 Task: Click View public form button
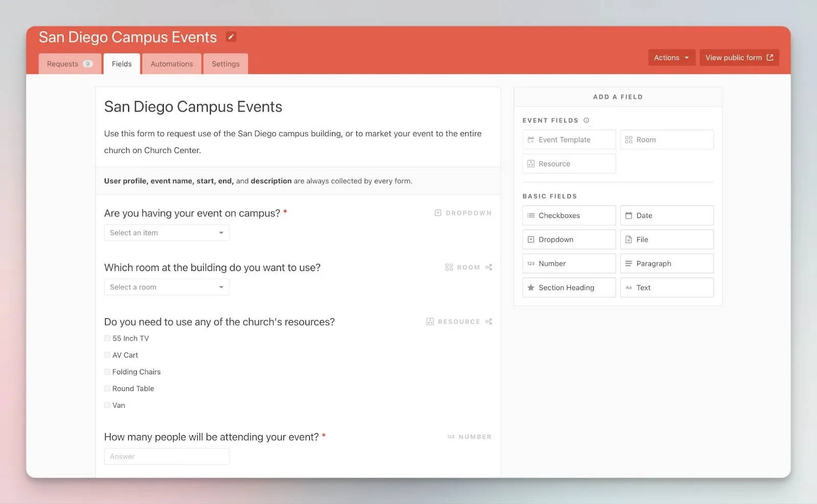click(x=738, y=58)
